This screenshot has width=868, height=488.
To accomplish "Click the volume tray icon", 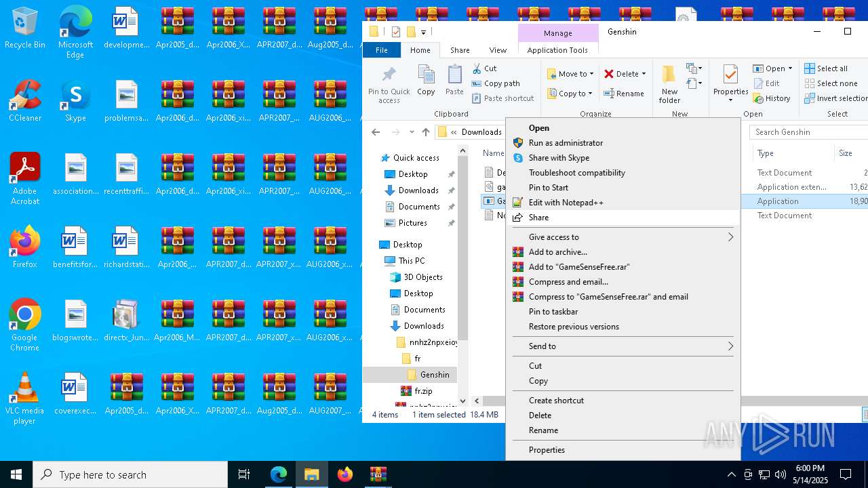I will coord(781,474).
